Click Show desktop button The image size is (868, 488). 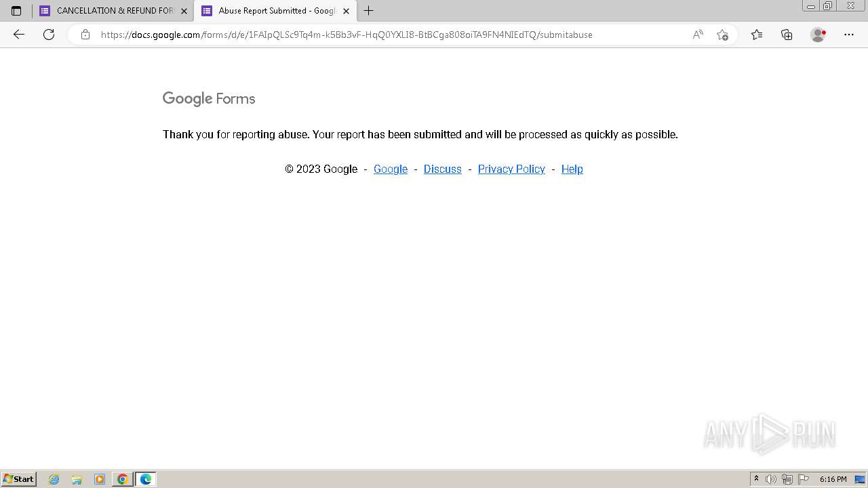pos(861,479)
